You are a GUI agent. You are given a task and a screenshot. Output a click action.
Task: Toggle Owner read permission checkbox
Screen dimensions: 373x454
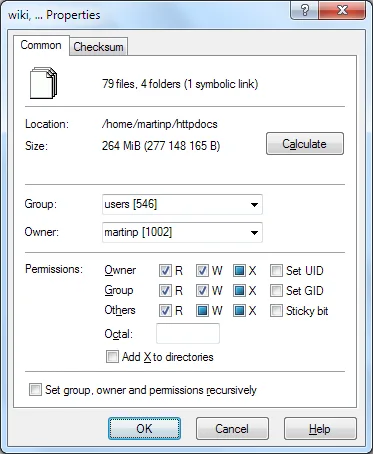165,270
